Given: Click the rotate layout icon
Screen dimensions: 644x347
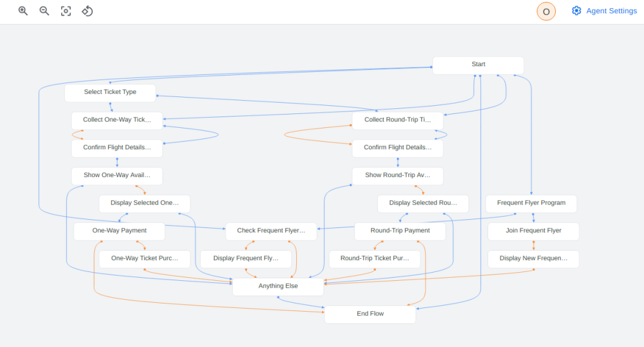Looking at the screenshot, I should pyautogui.click(x=87, y=11).
